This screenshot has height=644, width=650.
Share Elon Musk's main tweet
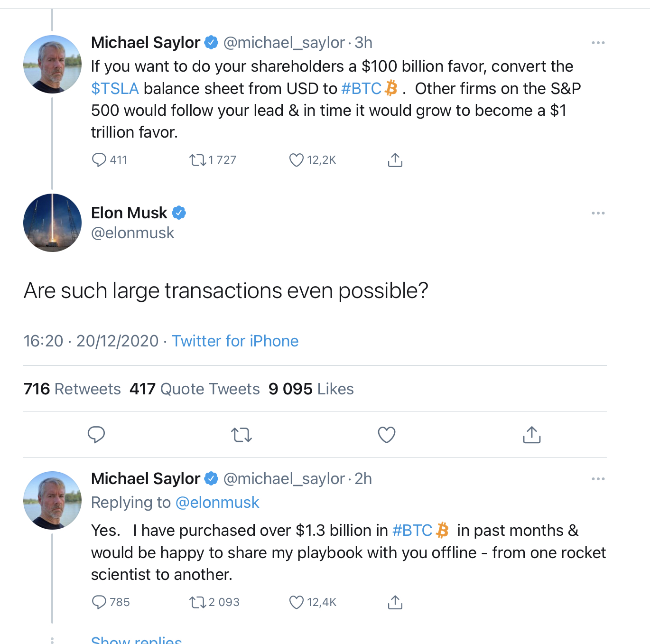(531, 434)
